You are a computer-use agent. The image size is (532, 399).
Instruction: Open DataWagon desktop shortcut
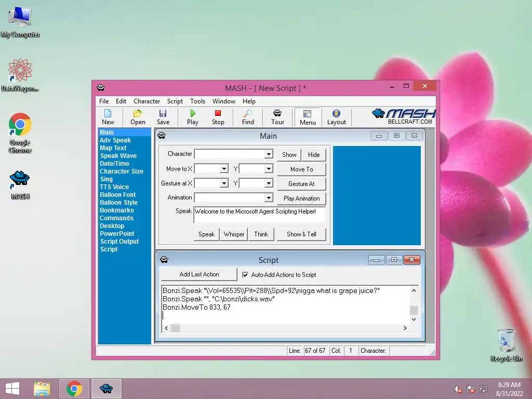(x=20, y=75)
